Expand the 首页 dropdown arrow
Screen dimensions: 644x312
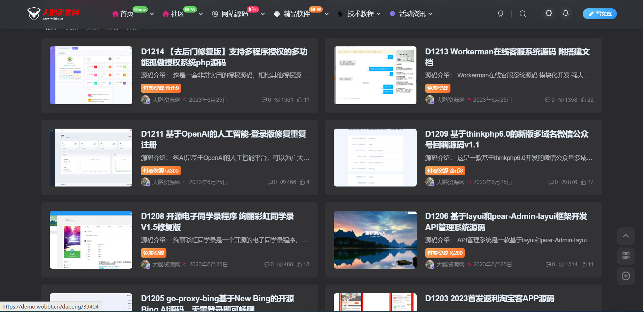tap(152, 14)
